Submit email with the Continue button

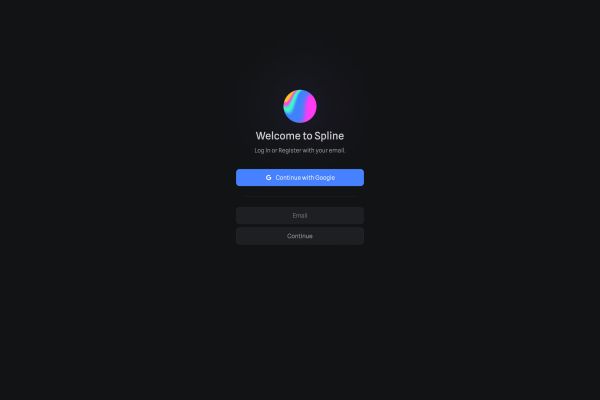click(x=300, y=236)
